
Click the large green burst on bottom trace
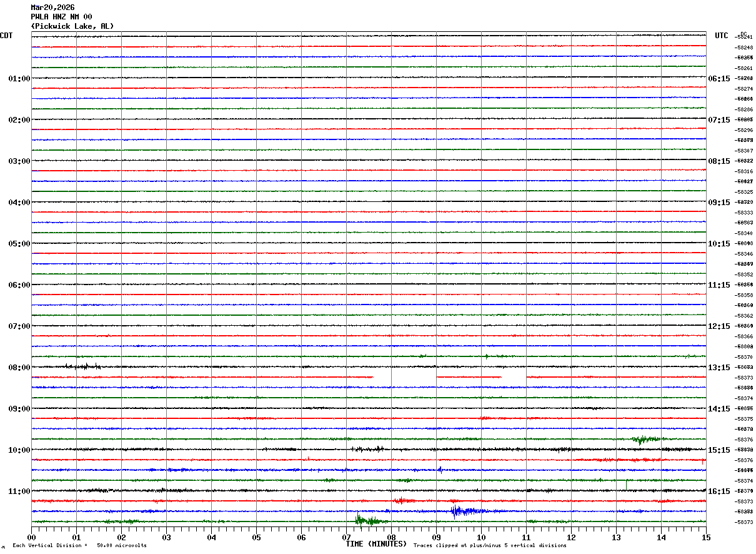coord(366,520)
